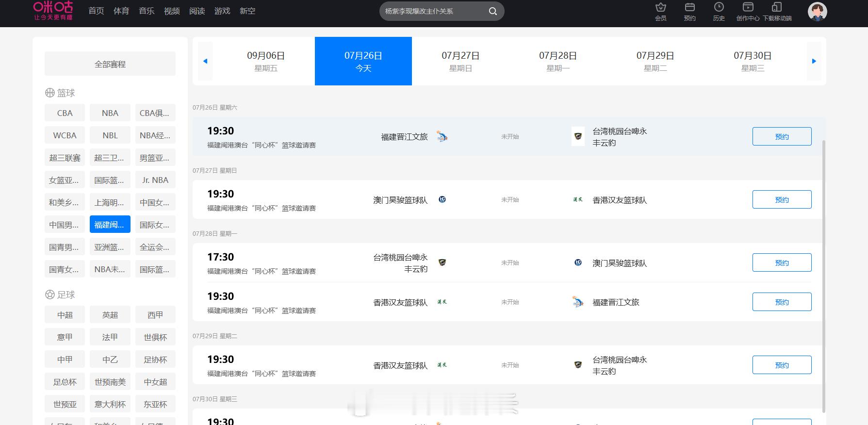The height and width of the screenshot is (425, 868).
Task: Click 台湾桃园台啤永丰云豹 logo in 07月29日 match
Action: (578, 365)
